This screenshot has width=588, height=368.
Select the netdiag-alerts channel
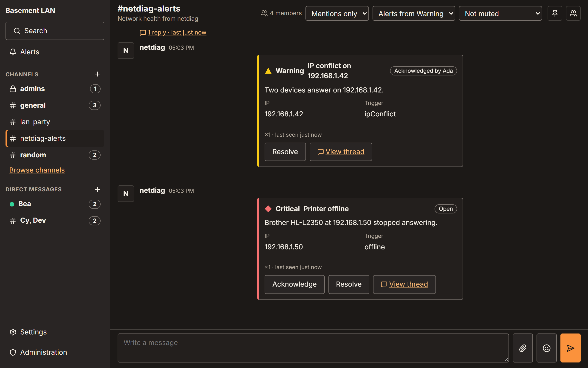[x=55, y=138]
